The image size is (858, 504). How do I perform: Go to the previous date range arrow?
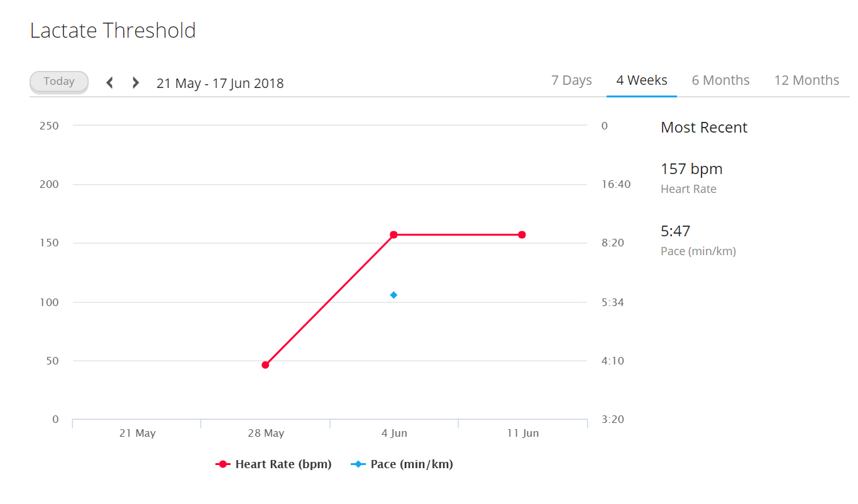click(109, 82)
